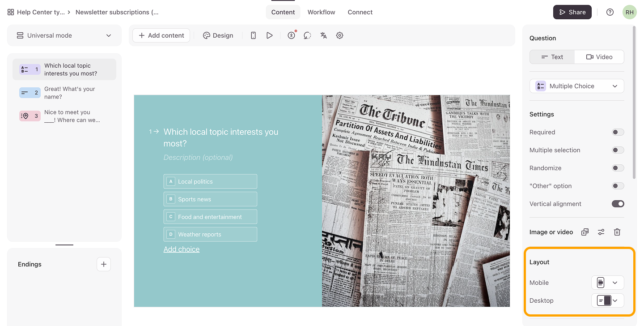Open the translations icon

(x=323, y=35)
